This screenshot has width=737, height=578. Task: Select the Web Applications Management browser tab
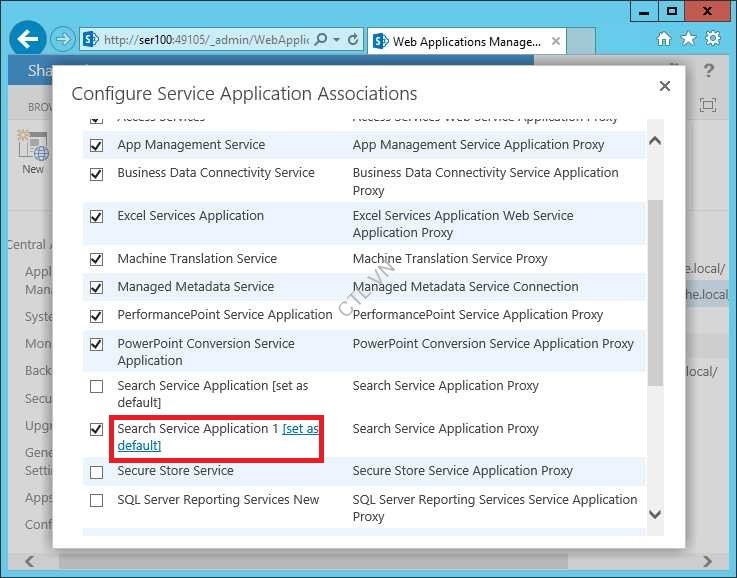tap(467, 42)
